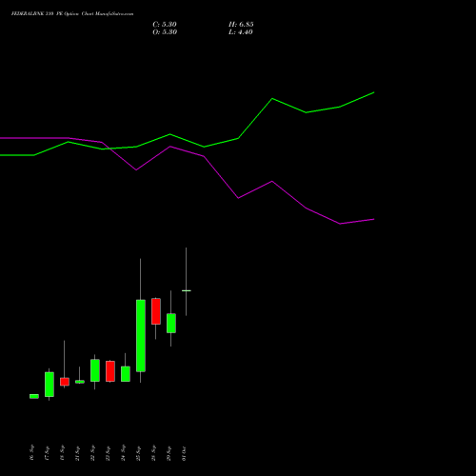476x476 pixels.
Task: Select the 21 Sep date label
Action: pyautogui.click(x=77, y=452)
